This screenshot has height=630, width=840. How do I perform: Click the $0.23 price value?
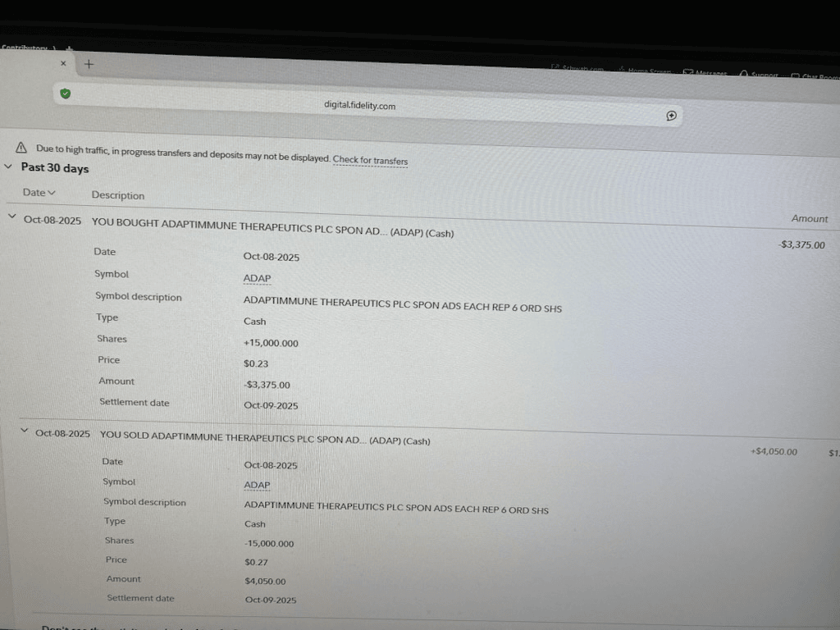(256, 363)
